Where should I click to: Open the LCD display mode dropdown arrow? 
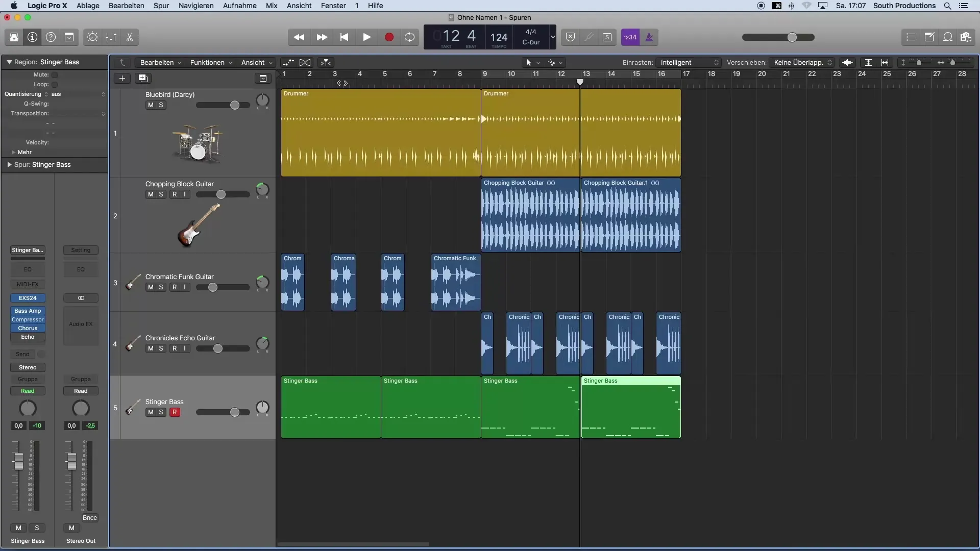pyautogui.click(x=552, y=37)
